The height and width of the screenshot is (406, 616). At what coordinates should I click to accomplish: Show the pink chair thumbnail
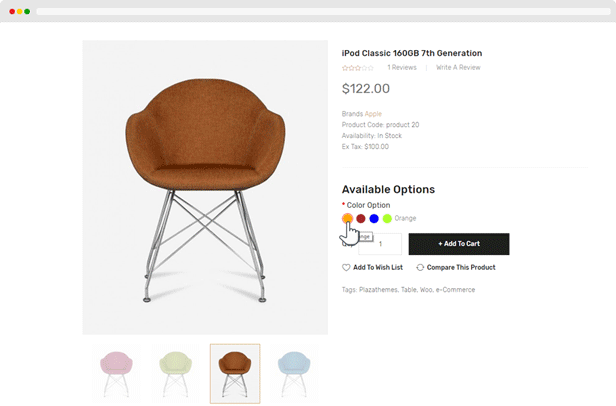[x=116, y=374]
